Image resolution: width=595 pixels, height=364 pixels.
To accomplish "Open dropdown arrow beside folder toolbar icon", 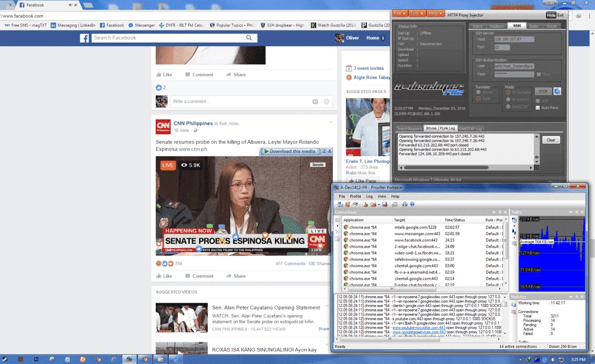I will click(379, 204).
